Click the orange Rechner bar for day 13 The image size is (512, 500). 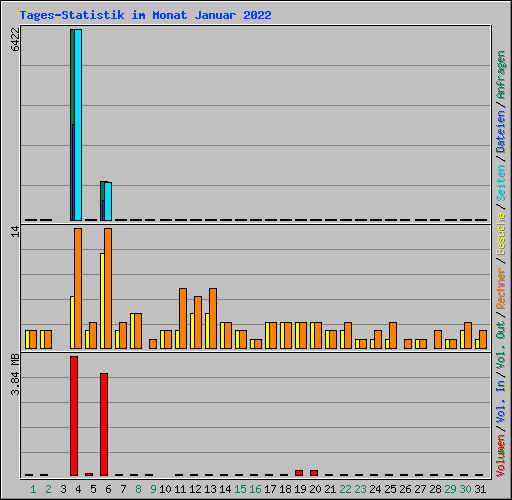(213, 319)
